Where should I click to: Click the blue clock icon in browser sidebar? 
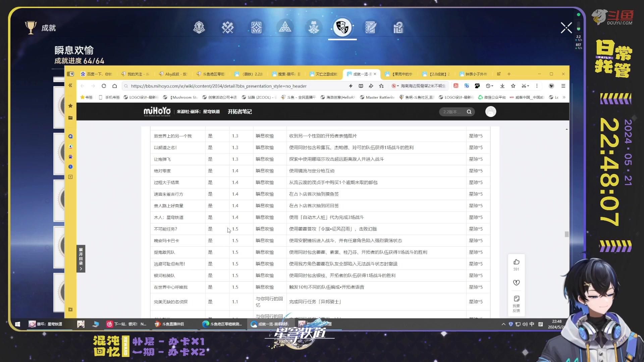coord(70,167)
